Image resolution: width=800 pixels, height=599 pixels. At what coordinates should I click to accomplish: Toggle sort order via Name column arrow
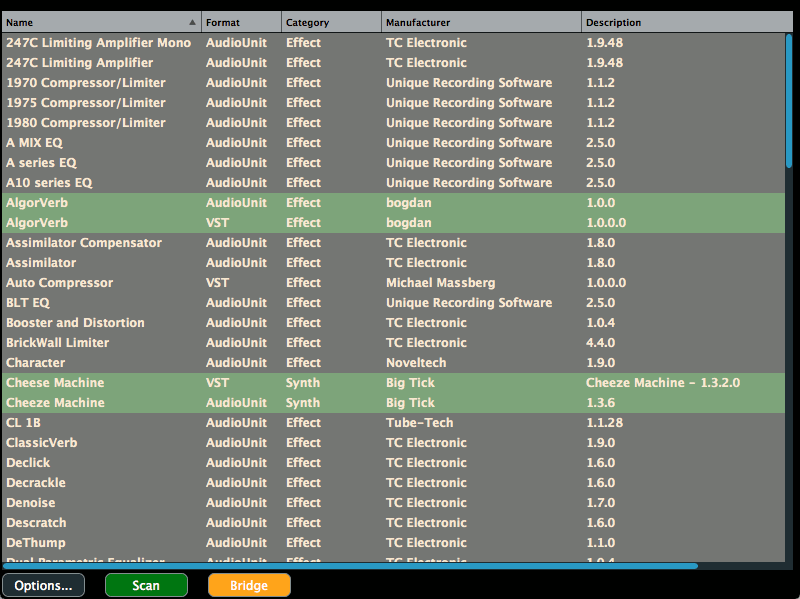pyautogui.click(x=193, y=21)
